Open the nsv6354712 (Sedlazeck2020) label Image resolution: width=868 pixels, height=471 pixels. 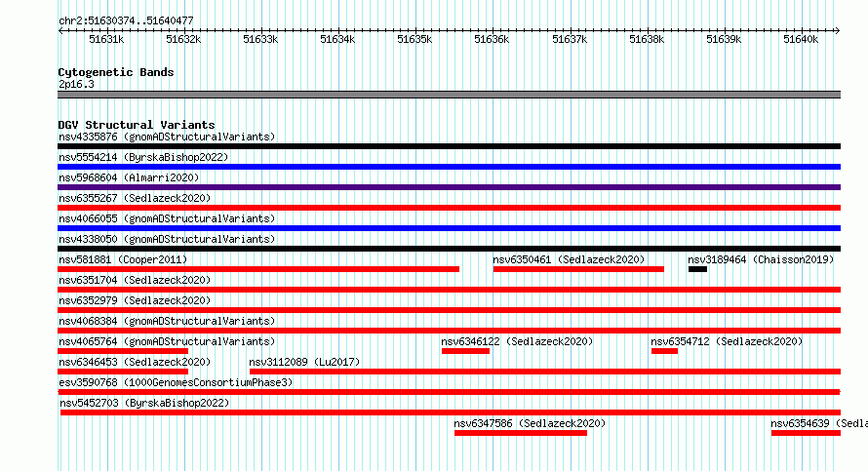[x=727, y=341]
